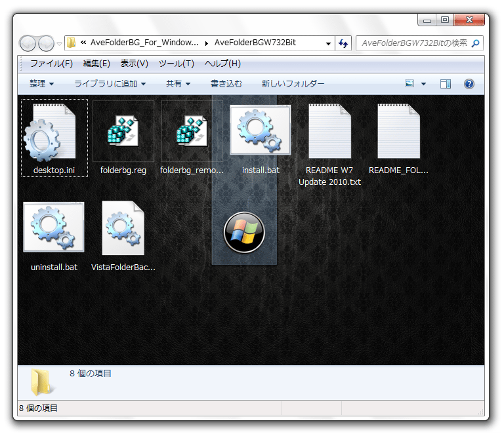Click 8 個の項目 in the details pane
This screenshot has width=504, height=436.
point(91,374)
